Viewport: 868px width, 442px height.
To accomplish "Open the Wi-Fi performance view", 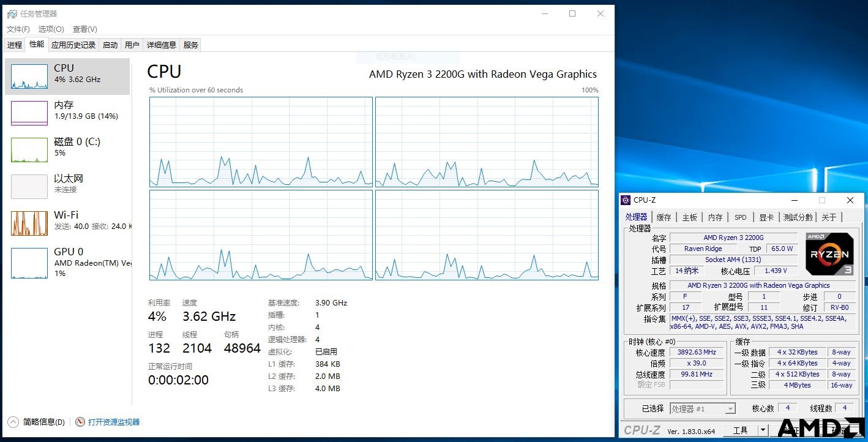I will tap(67, 223).
